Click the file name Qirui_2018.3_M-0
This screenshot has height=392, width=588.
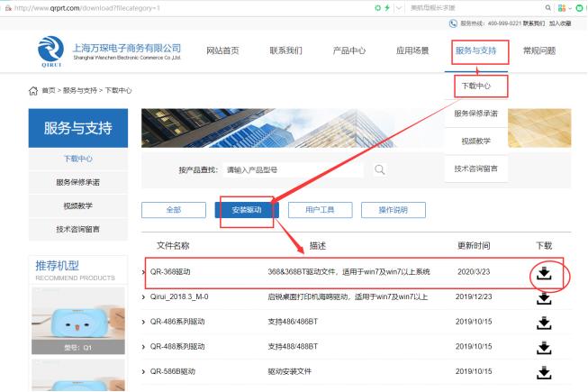[x=179, y=297]
